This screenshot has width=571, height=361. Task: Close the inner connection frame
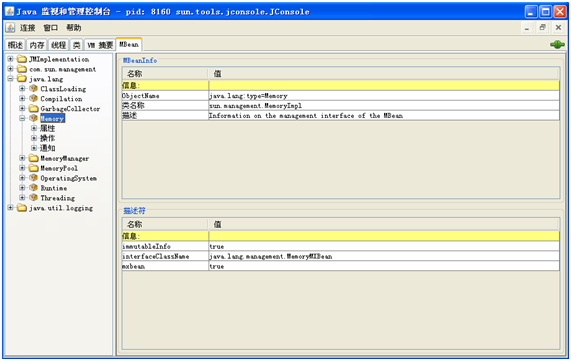pos(558,28)
